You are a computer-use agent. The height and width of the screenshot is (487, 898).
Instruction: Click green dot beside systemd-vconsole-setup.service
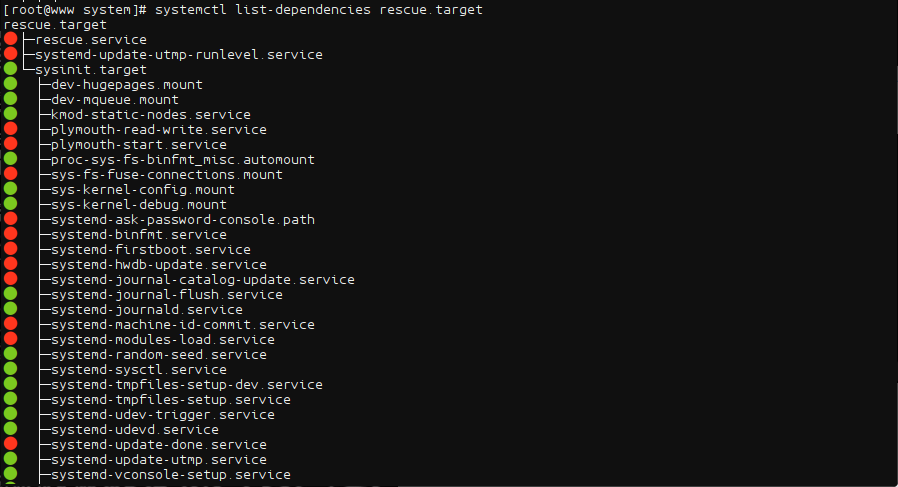[10, 474]
